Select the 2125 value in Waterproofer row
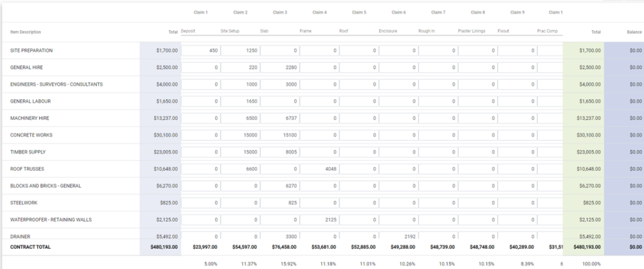 [x=319, y=220]
